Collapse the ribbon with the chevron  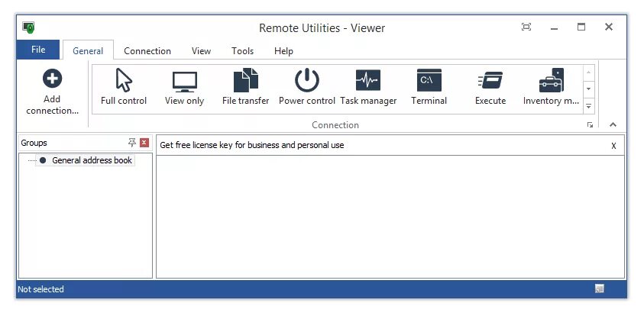pos(613,125)
